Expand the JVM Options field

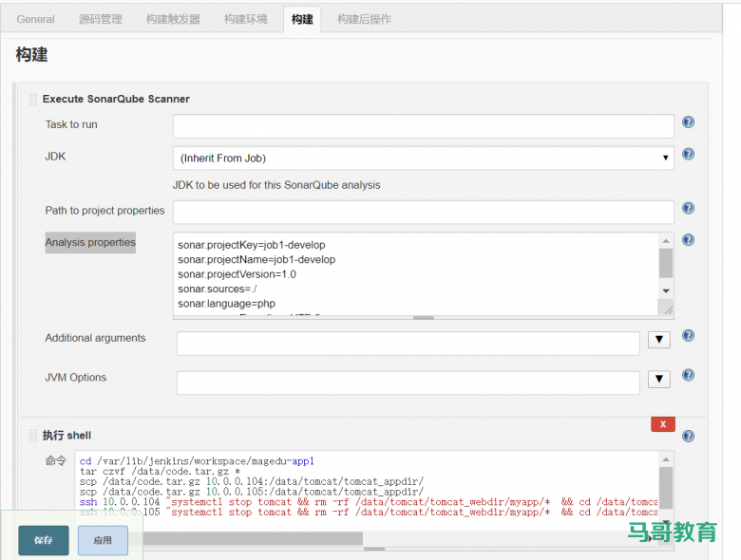(658, 379)
